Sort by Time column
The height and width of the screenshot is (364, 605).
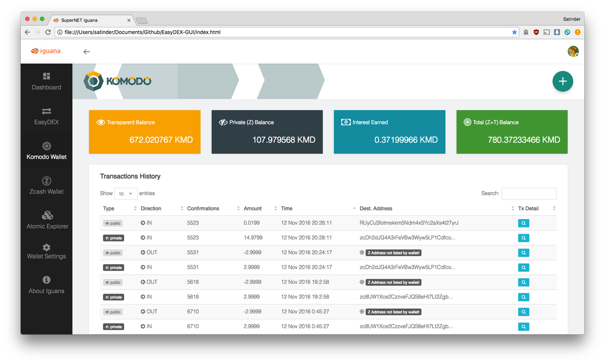(x=318, y=208)
